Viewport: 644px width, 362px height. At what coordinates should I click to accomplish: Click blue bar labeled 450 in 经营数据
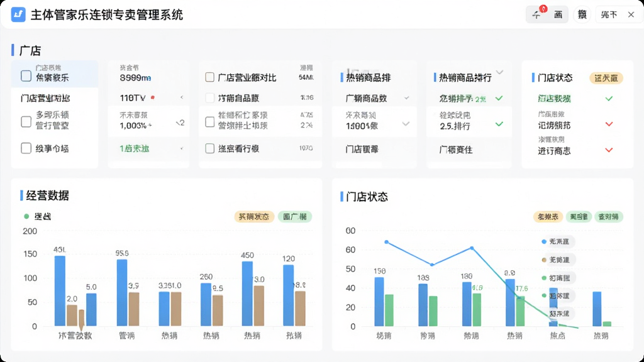[247, 293]
